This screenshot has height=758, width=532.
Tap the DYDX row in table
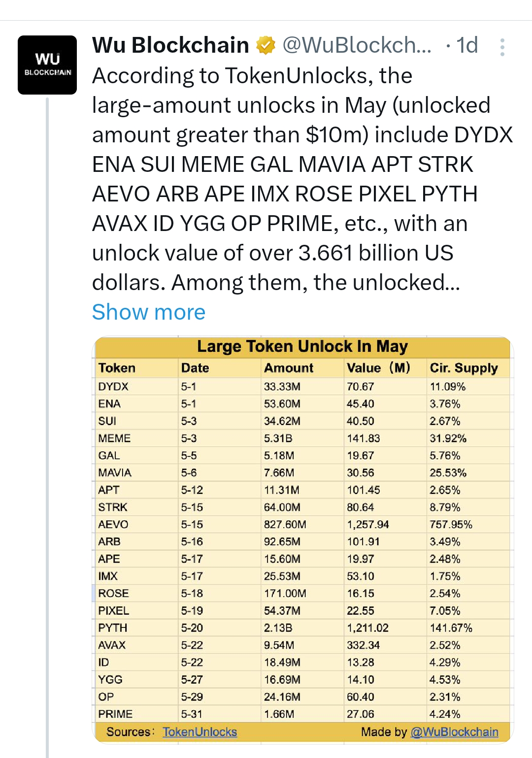[303, 387]
